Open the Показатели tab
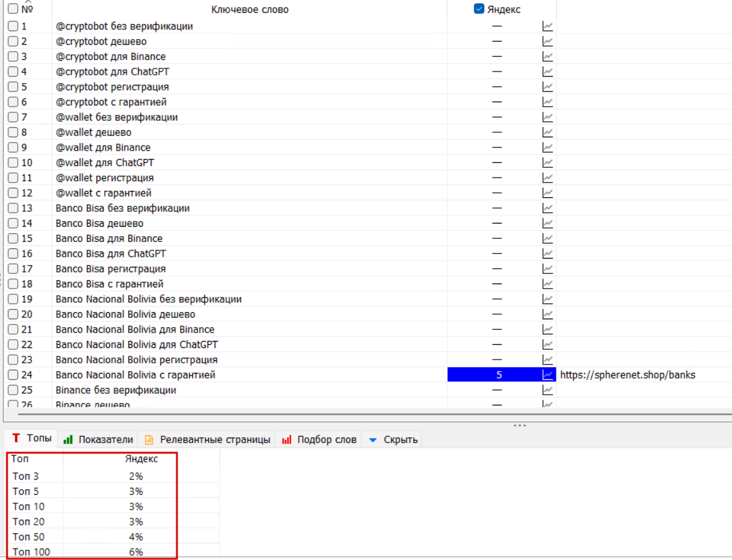 (x=98, y=439)
